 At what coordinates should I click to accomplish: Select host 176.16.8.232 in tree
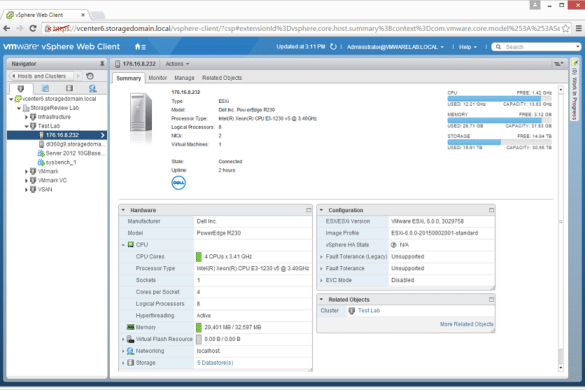[x=57, y=135]
